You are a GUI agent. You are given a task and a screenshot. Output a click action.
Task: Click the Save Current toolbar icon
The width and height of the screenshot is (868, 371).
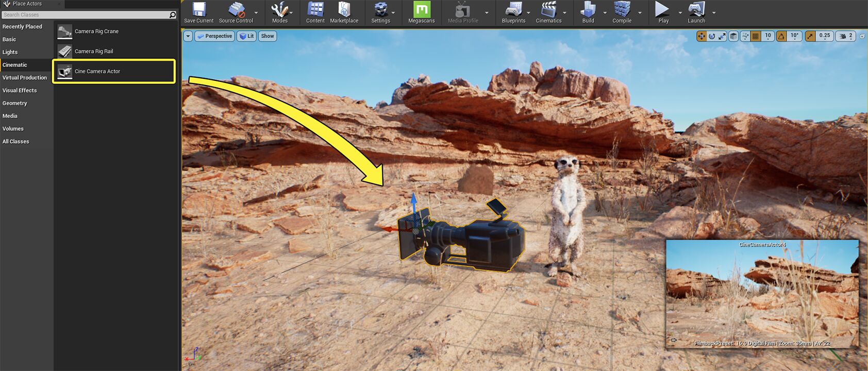pyautogui.click(x=198, y=9)
